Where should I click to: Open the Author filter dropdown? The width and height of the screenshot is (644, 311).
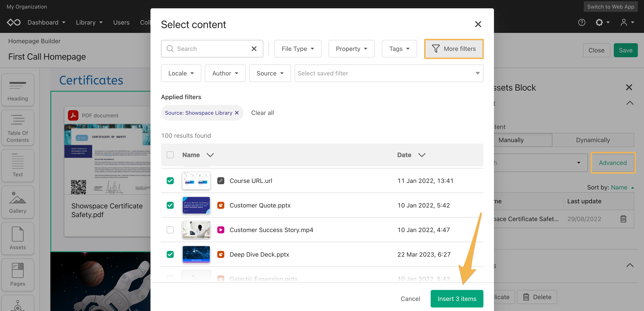click(x=225, y=73)
